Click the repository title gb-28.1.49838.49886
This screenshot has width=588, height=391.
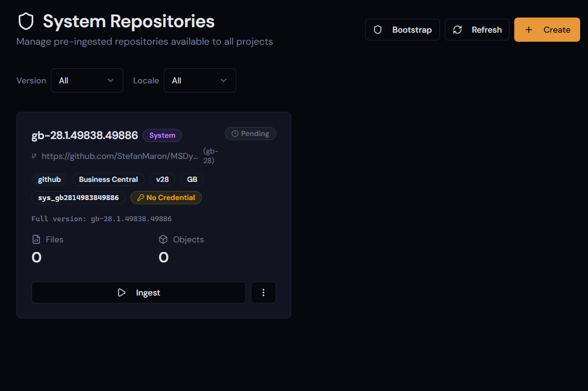[x=85, y=135]
